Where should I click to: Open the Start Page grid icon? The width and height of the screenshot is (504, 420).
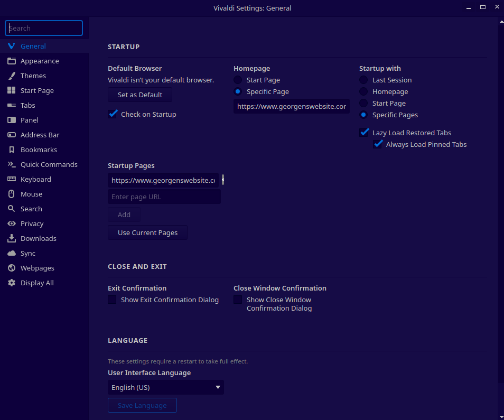pyautogui.click(x=11, y=91)
